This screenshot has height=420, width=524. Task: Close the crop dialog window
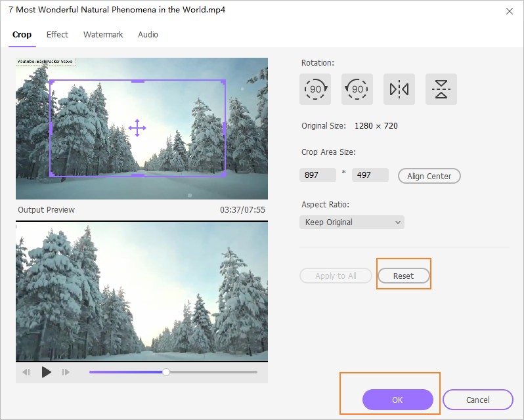click(x=510, y=11)
